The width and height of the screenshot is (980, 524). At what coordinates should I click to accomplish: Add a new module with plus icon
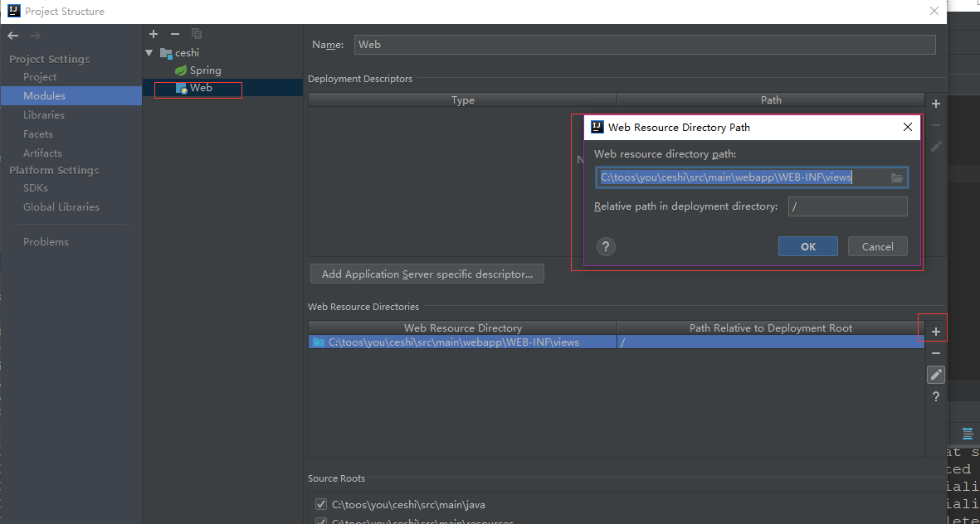tap(154, 34)
